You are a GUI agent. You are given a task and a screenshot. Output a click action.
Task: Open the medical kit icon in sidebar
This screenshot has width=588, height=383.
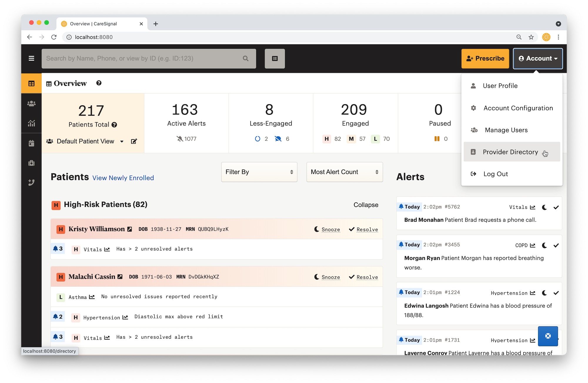[31, 163]
